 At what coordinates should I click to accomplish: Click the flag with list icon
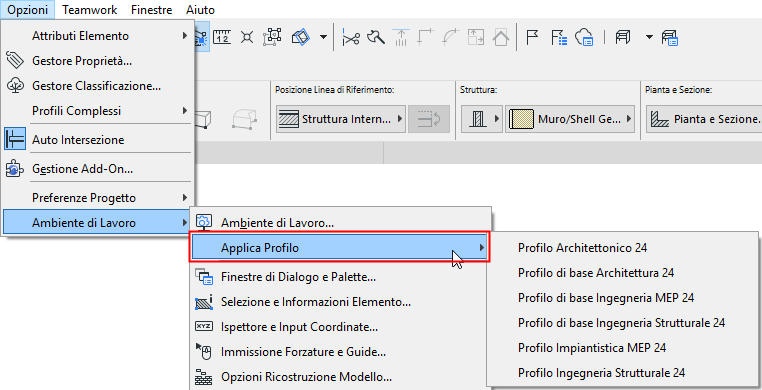click(x=559, y=37)
